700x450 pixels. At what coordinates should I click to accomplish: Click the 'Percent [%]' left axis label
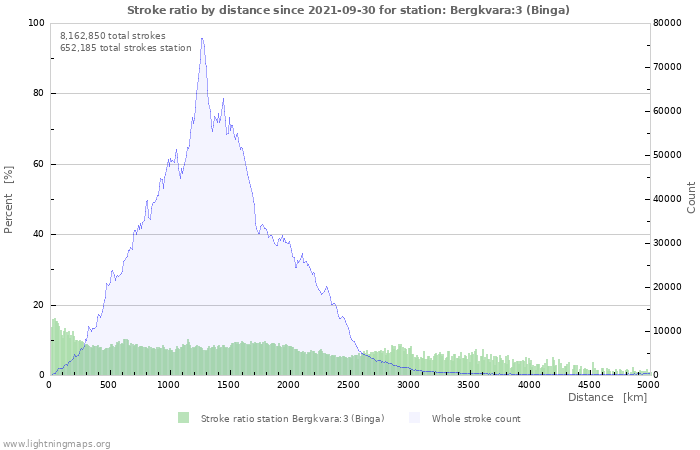9,200
